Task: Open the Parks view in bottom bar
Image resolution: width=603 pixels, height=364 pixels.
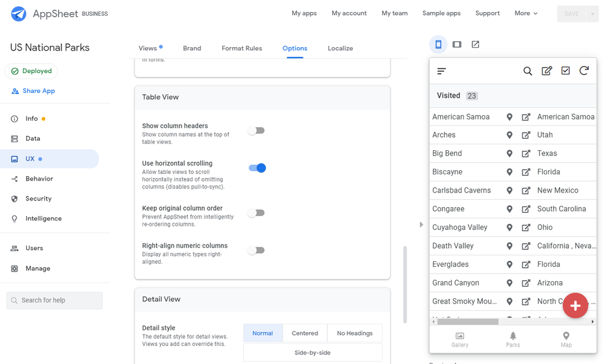Action: click(x=512, y=340)
